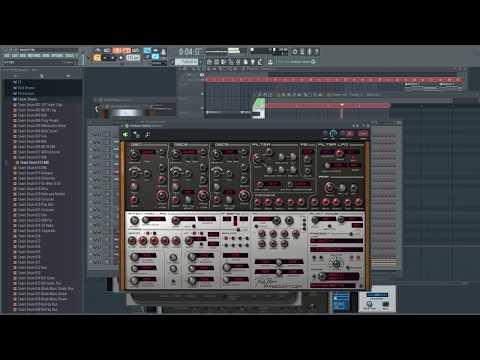Click the OSC1 top-left waveform knob
Screen dimensions: 480x360
pyautogui.click(x=134, y=154)
